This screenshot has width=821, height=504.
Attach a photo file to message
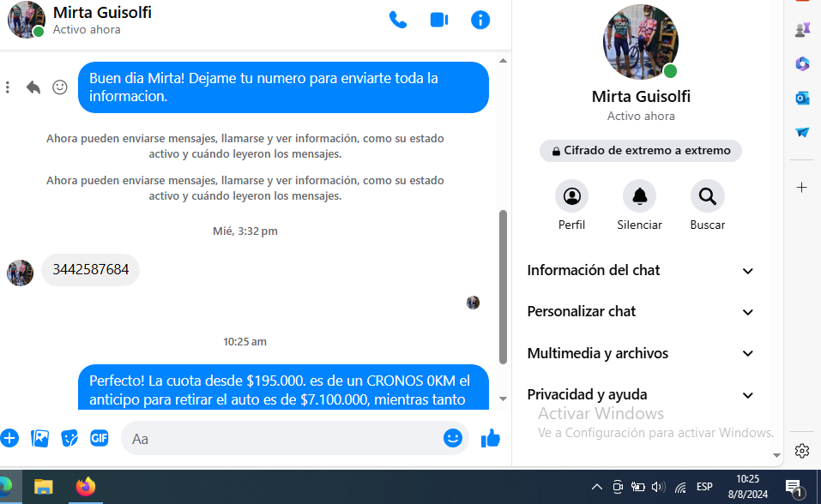(39, 438)
